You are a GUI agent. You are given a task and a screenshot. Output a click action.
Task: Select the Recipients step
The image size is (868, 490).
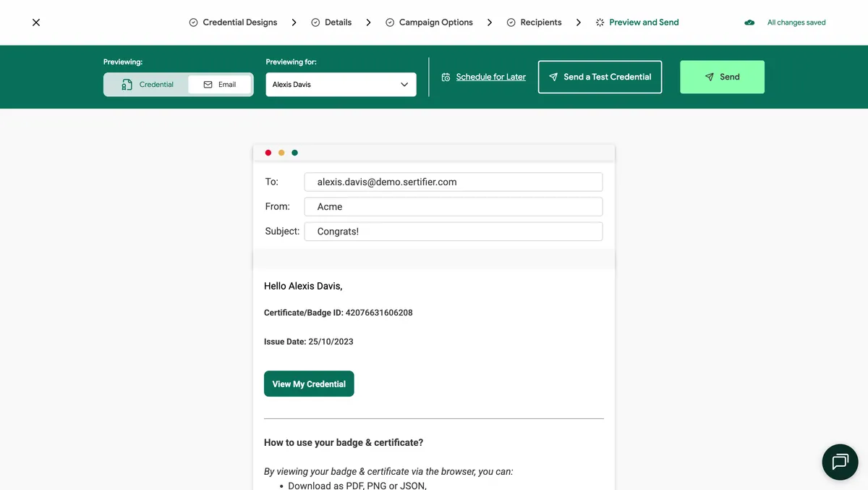534,22
